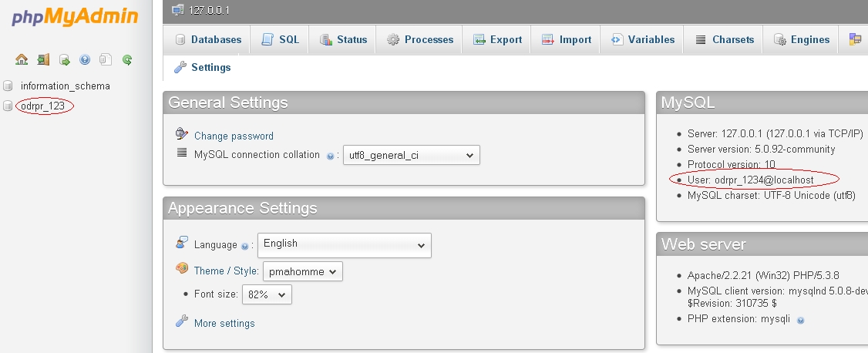Viewport: 868px width, 353px height.
Task: Click the phpMyAdmin logo
Action: coord(75,16)
